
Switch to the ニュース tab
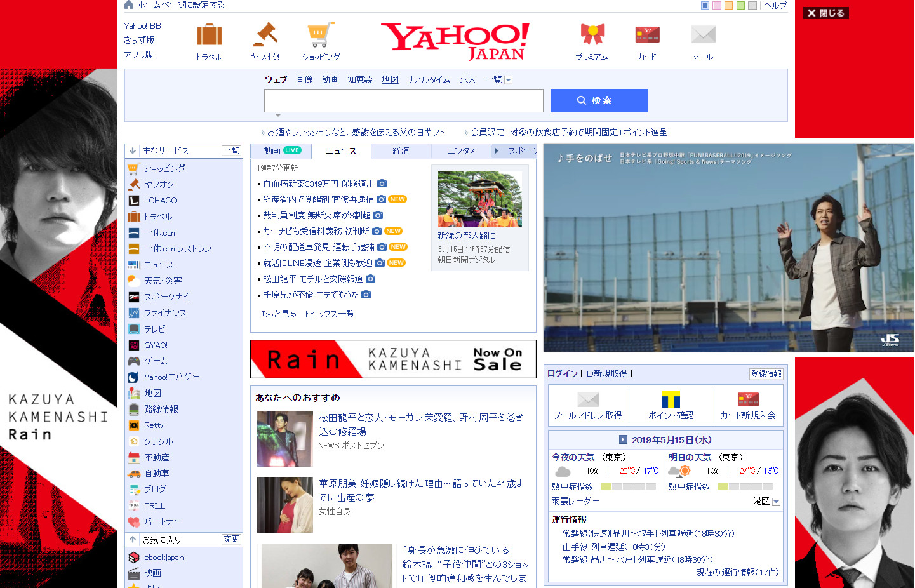(341, 150)
